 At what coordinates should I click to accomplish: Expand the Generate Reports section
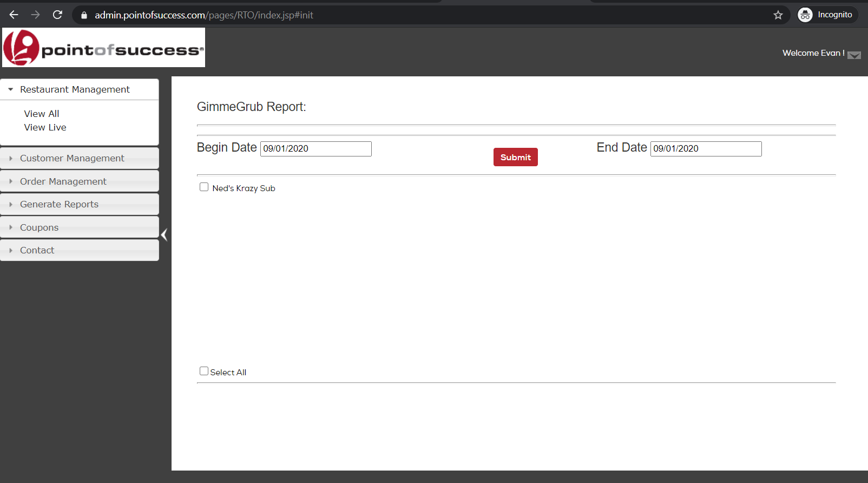tap(80, 204)
